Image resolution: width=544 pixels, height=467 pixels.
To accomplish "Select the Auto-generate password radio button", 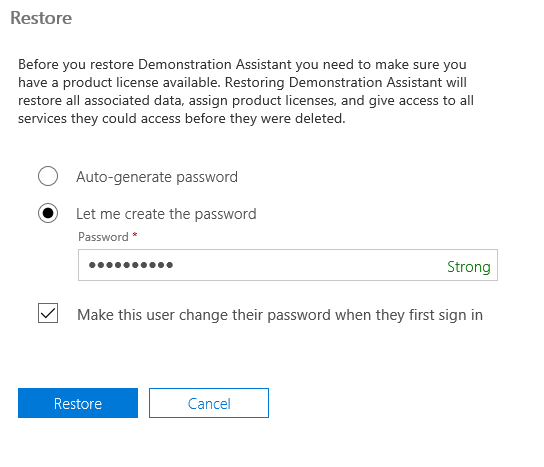I will (x=48, y=176).
